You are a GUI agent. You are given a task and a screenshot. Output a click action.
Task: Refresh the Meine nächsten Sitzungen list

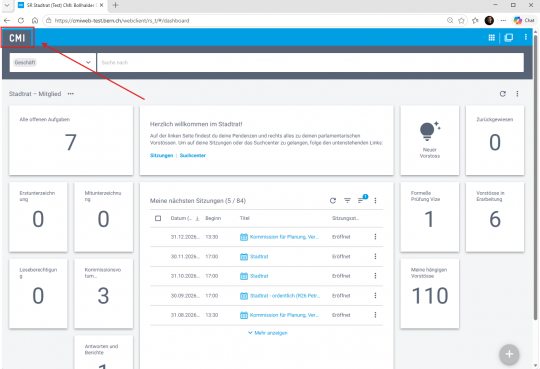(x=333, y=201)
